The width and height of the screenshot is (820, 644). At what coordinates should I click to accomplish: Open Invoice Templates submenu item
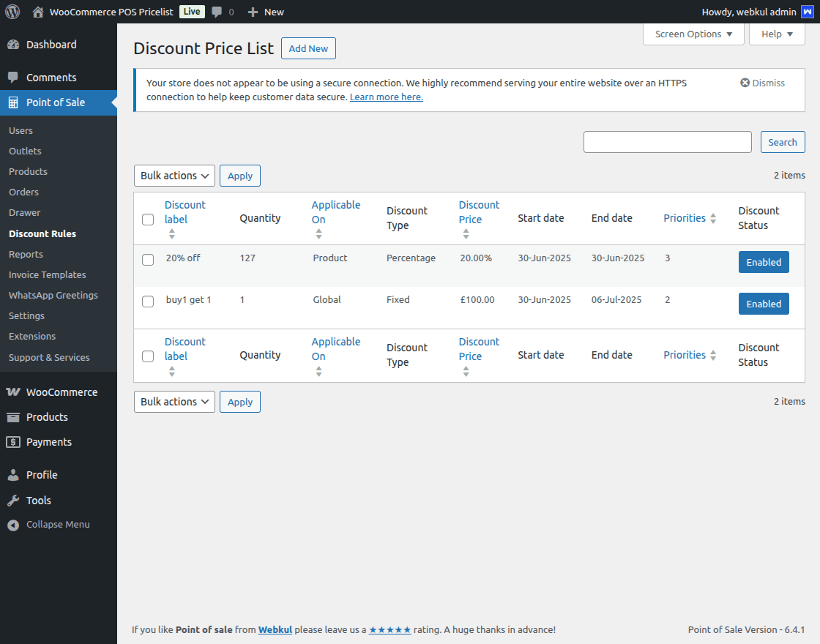coord(48,274)
